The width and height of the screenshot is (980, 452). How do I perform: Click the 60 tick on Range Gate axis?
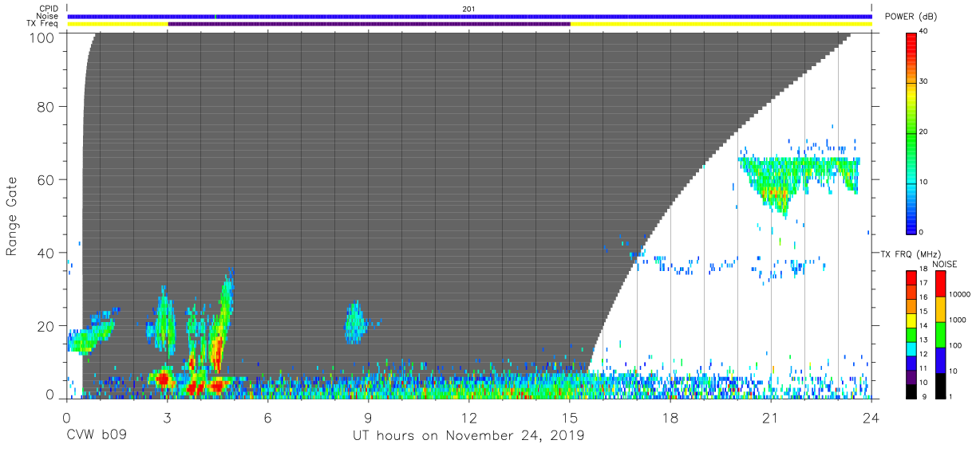(46, 179)
